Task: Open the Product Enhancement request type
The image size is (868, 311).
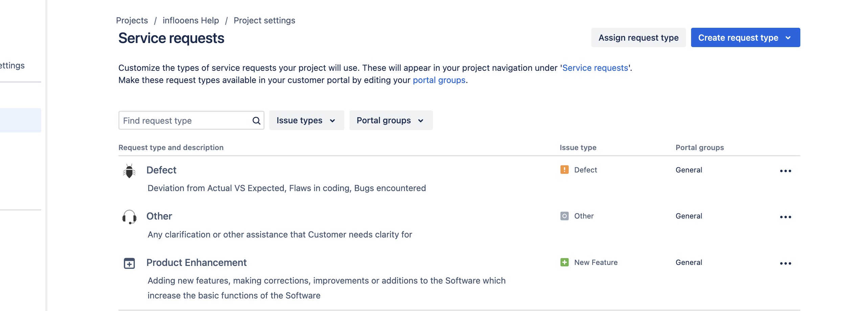Action: 197,263
